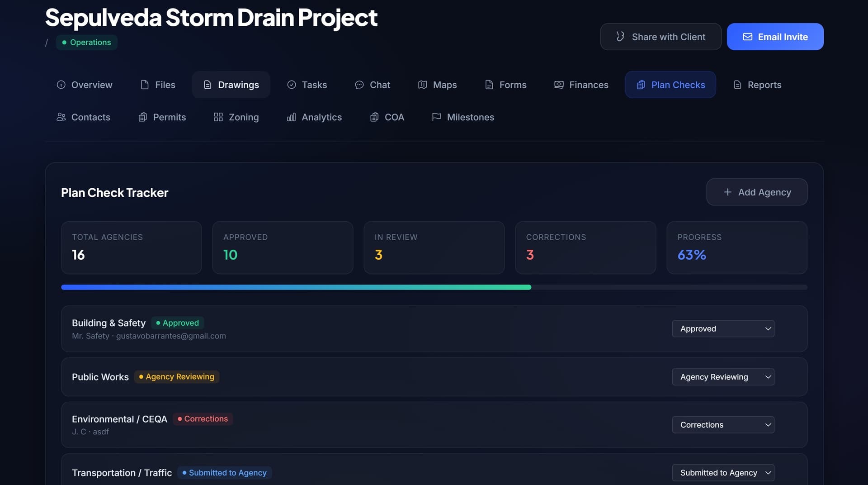Click Share with Client button
Image resolution: width=868 pixels, height=485 pixels.
[660, 37]
